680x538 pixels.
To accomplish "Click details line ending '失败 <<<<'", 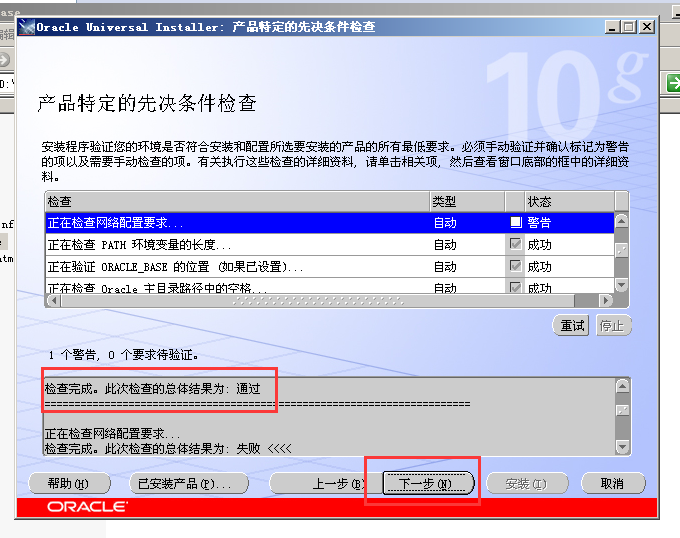I will (x=168, y=448).
